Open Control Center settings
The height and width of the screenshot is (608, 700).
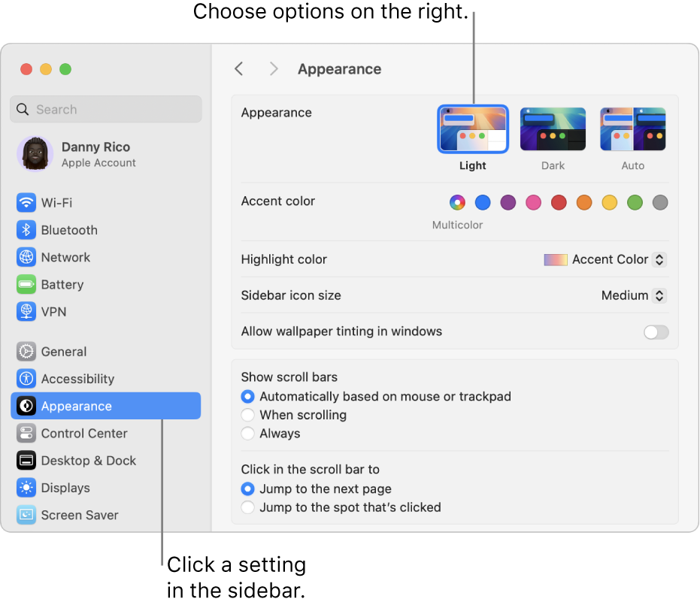tap(83, 434)
